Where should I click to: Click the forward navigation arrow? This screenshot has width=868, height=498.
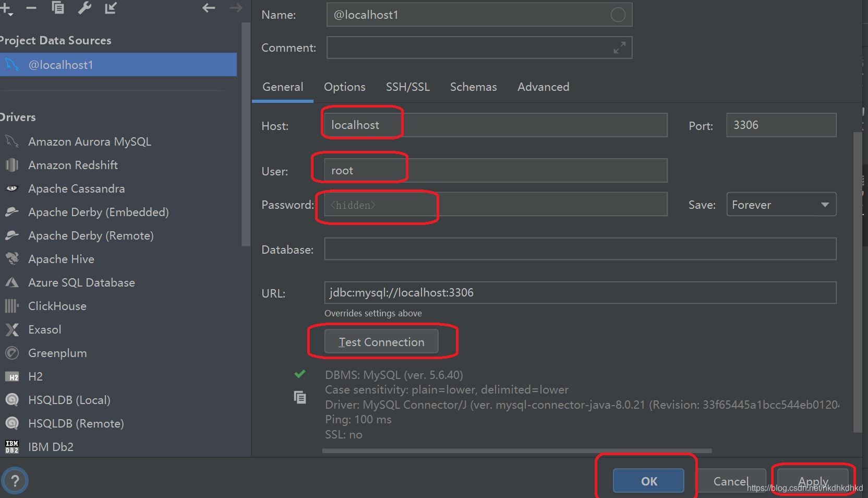coord(236,8)
